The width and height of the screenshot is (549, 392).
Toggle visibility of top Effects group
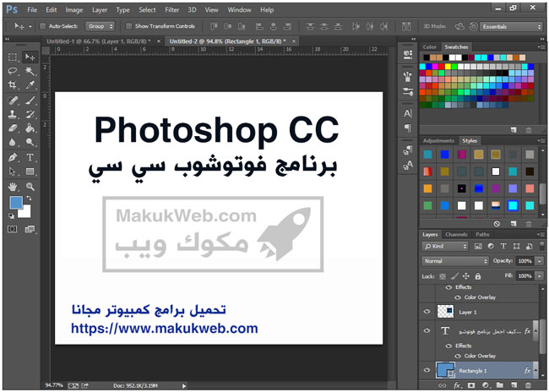click(x=448, y=287)
